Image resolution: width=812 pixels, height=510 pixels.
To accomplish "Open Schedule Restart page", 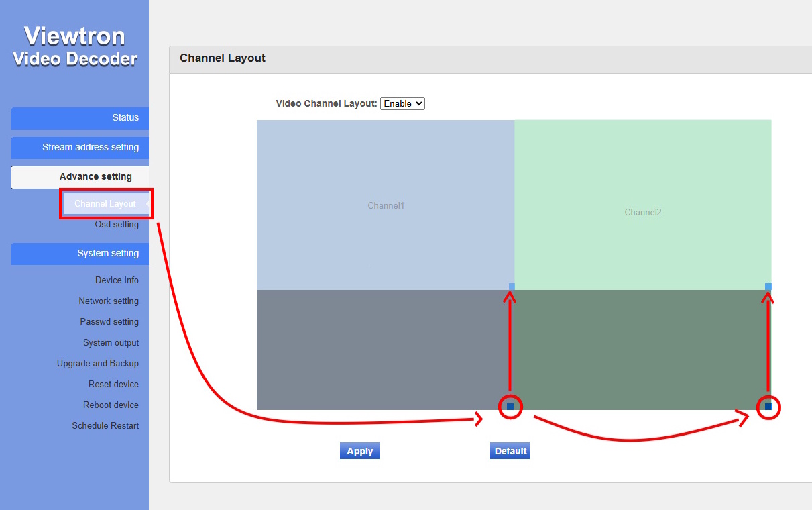I will tap(105, 426).
